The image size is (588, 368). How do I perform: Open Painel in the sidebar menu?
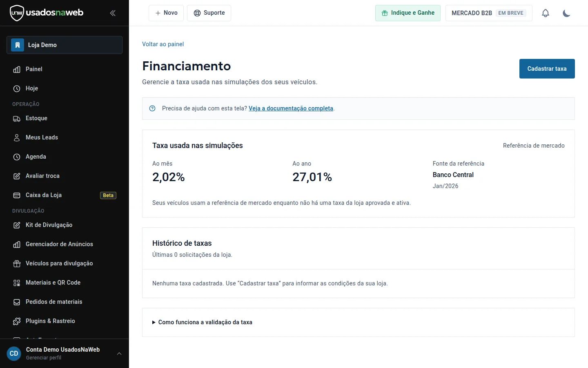pyautogui.click(x=65, y=69)
